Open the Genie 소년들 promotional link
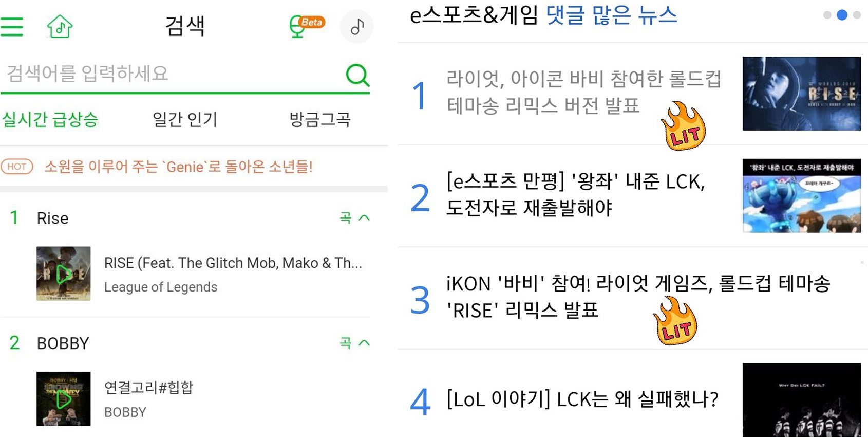This screenshot has height=437, width=868. (x=179, y=167)
